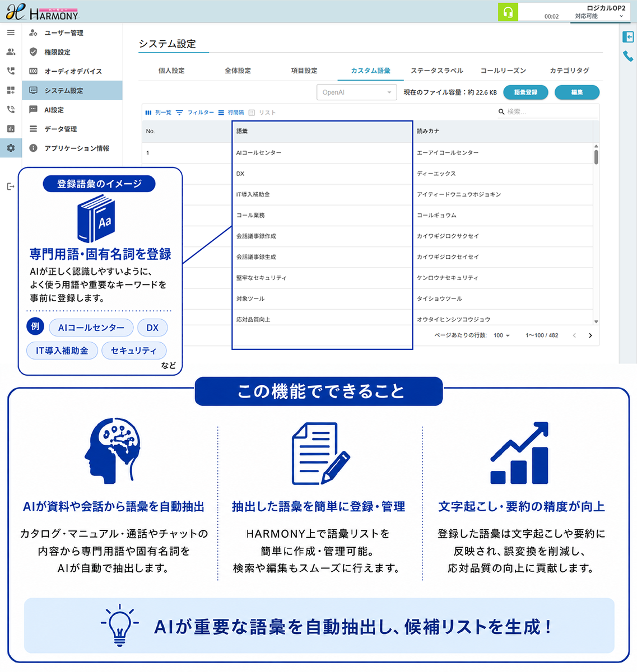Viewport: 637px width, 672px height.
Task: Open the AI設定 menu item
Action: pyautogui.click(x=72, y=110)
